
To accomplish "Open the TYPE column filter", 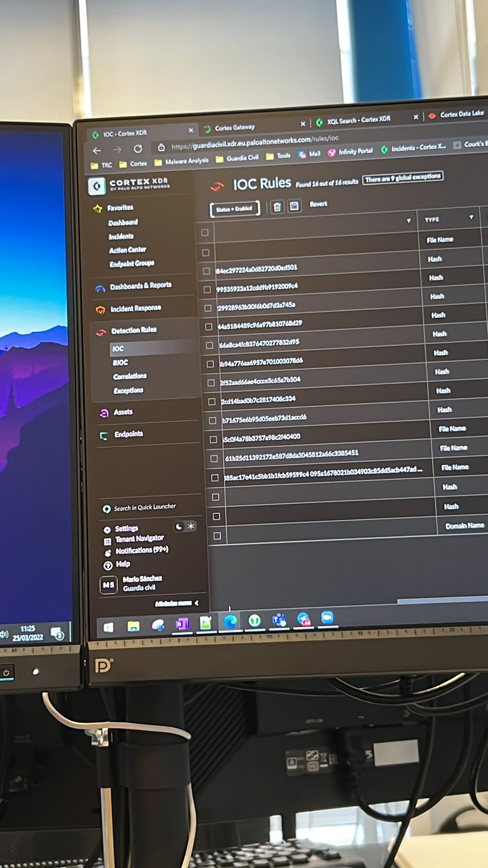I will point(471,217).
